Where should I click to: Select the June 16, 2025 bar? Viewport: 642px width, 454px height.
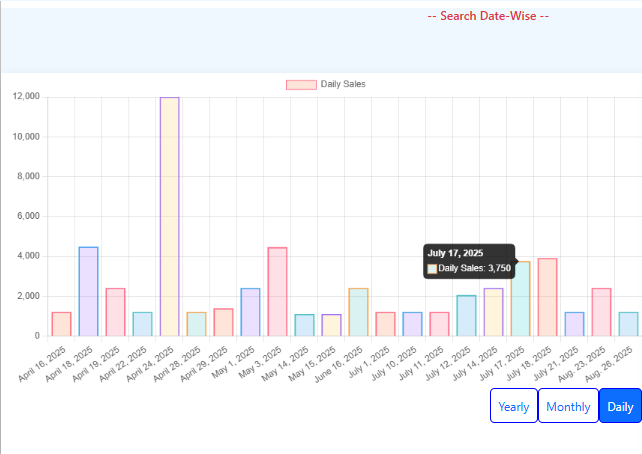click(358, 312)
